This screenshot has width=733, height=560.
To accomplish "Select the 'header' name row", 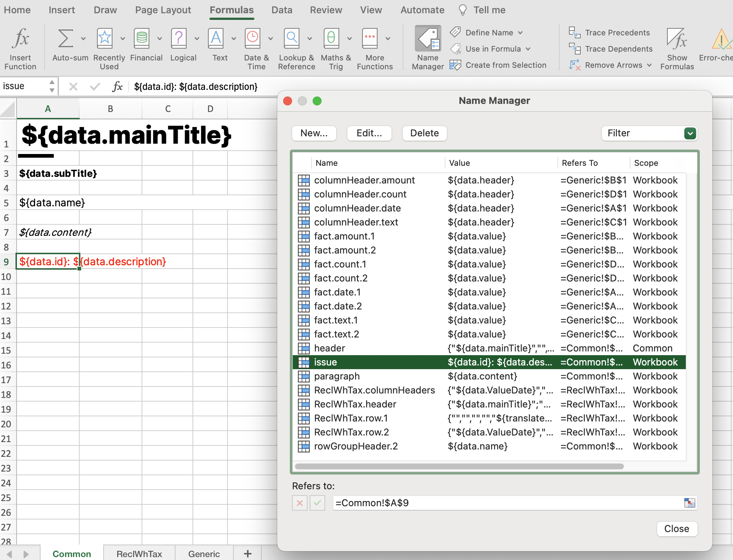I will pyautogui.click(x=489, y=348).
